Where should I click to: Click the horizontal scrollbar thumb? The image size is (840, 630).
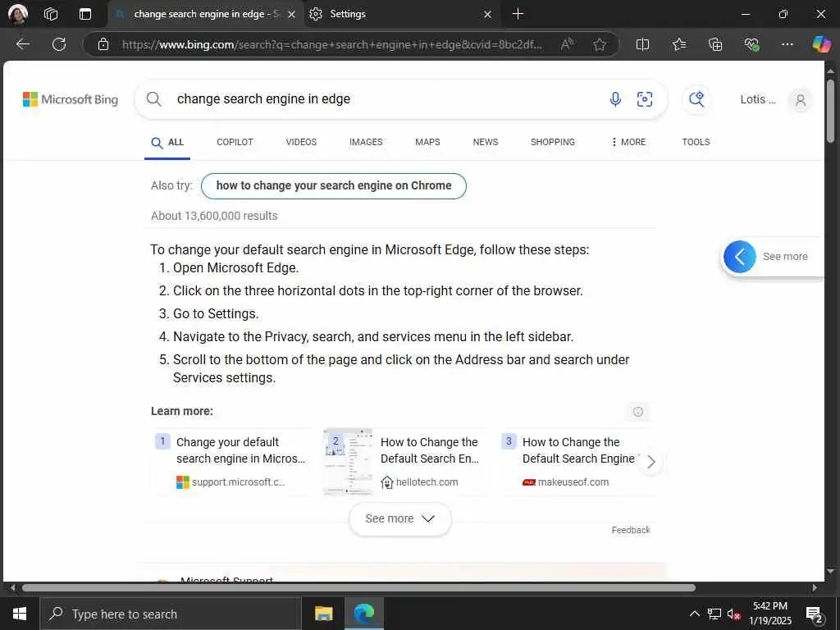pos(358,587)
